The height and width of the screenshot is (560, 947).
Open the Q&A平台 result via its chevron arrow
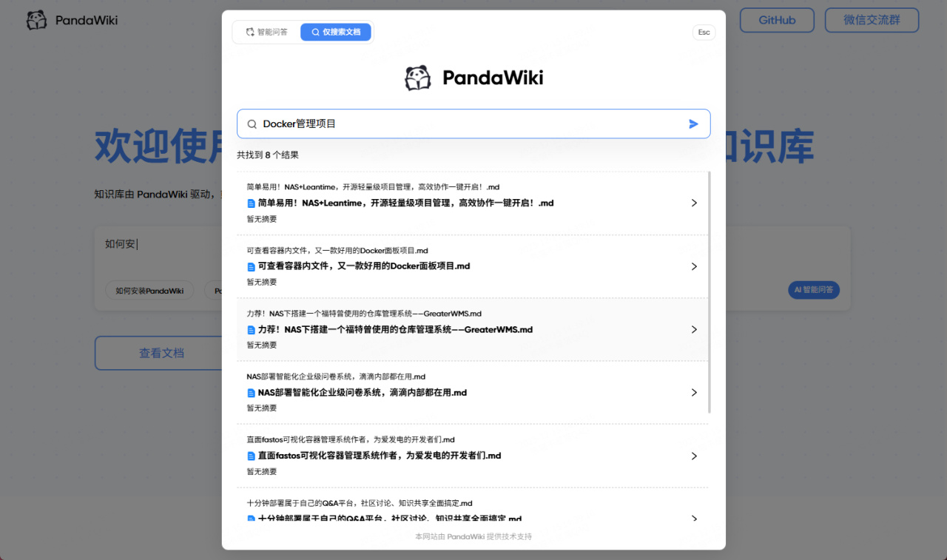(x=694, y=519)
